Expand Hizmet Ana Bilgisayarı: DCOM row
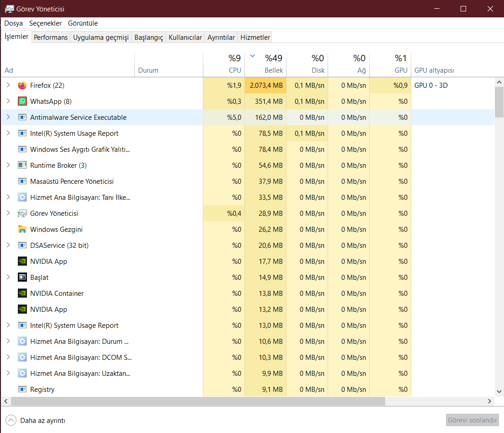 click(8, 357)
